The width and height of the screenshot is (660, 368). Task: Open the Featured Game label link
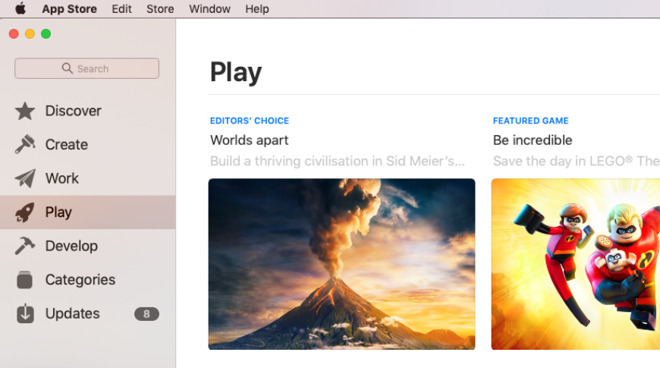tap(531, 121)
